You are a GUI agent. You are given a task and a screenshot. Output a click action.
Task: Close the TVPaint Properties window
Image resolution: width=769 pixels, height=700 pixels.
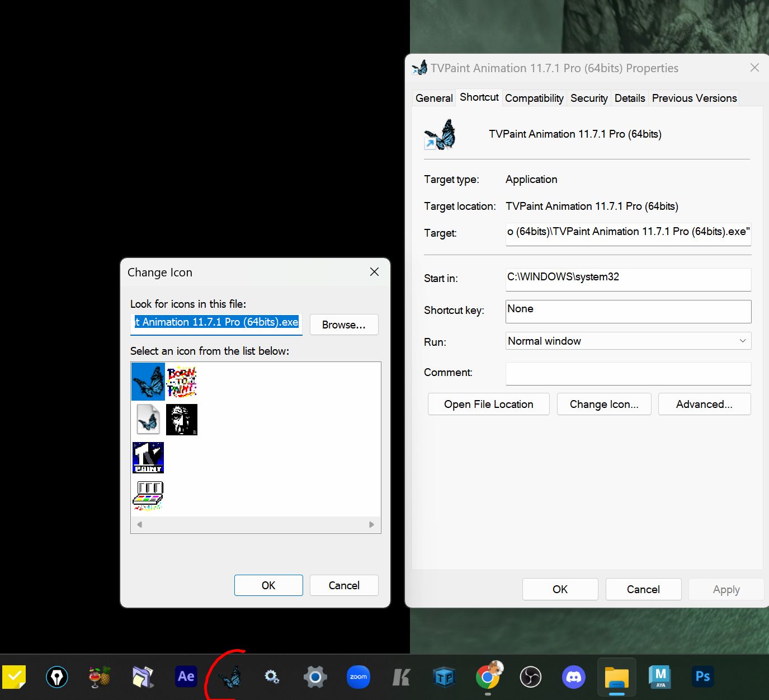tap(754, 68)
